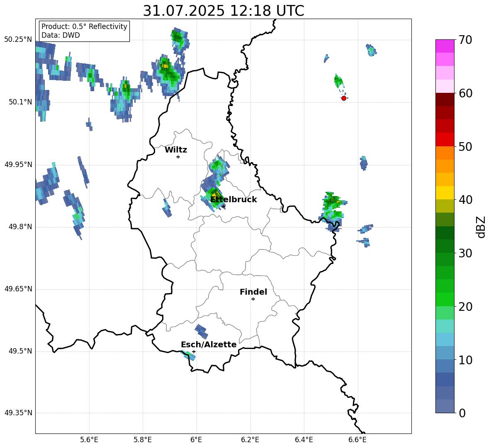The width and height of the screenshot is (491, 448).
Task: Click the 5.6°E longitude label
Action: click(x=89, y=440)
